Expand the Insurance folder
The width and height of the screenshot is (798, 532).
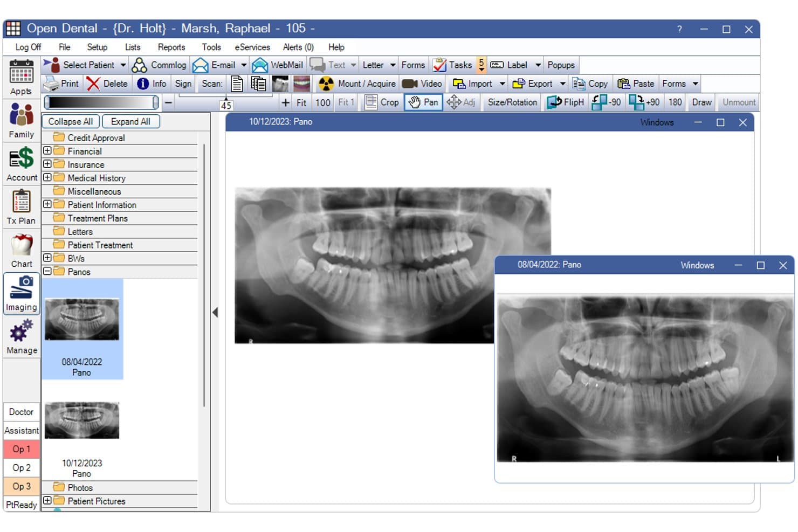47,164
